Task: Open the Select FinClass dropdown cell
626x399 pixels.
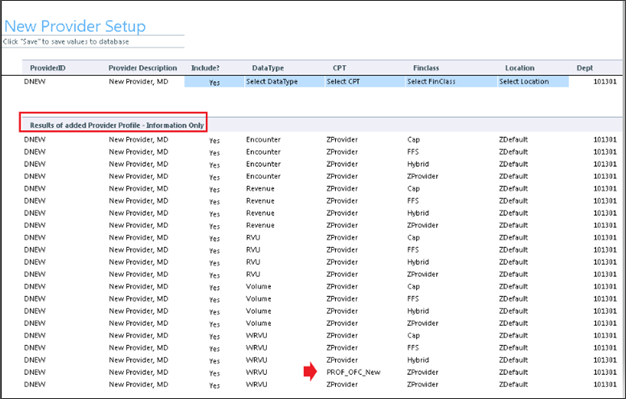Action: point(451,82)
